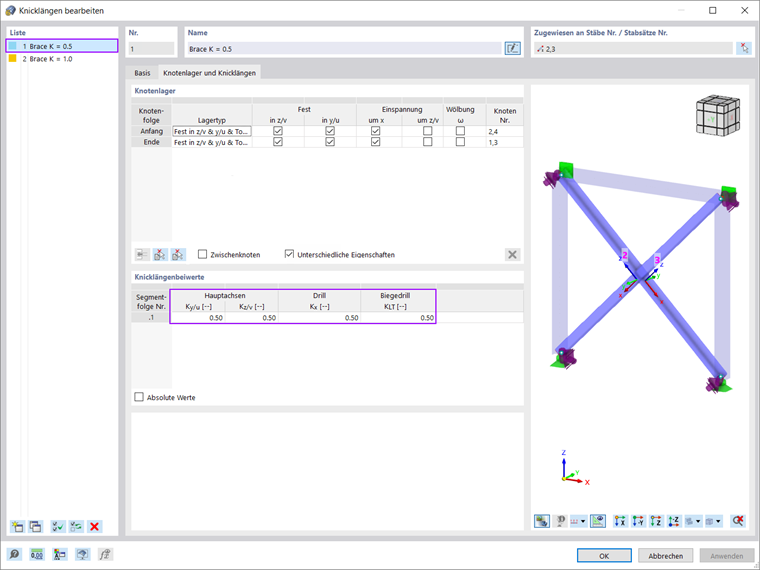Screen dimensions: 760x570
Task: Switch to the Basis tab
Action: tap(142, 73)
